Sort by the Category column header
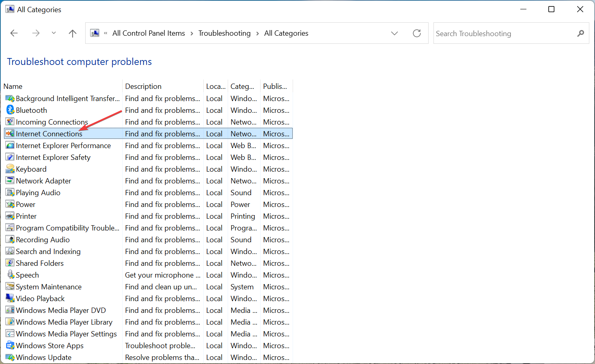 [242, 86]
